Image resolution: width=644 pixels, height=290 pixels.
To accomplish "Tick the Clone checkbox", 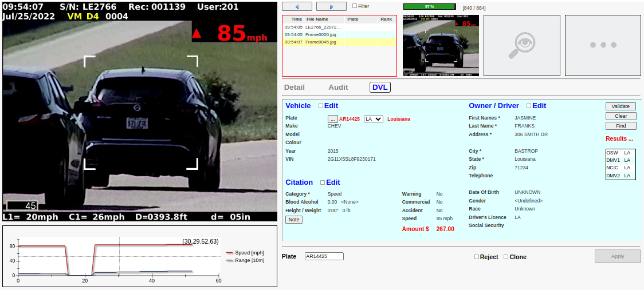I will pyautogui.click(x=506, y=257).
